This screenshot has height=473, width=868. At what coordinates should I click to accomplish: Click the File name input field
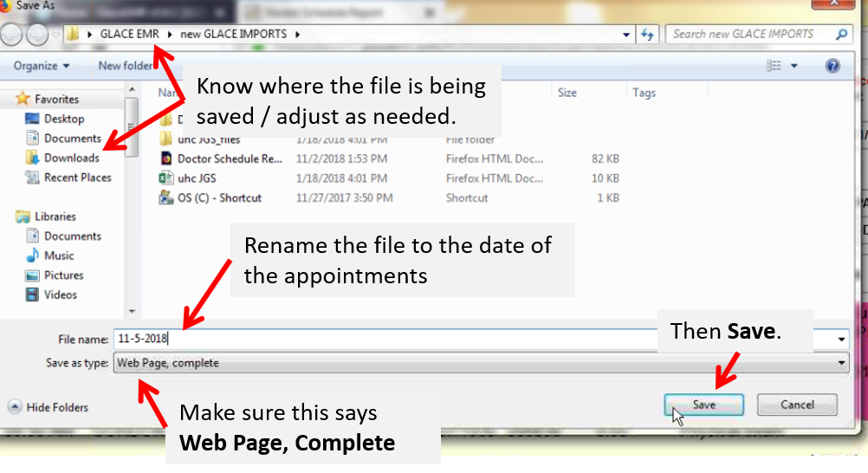coord(390,340)
